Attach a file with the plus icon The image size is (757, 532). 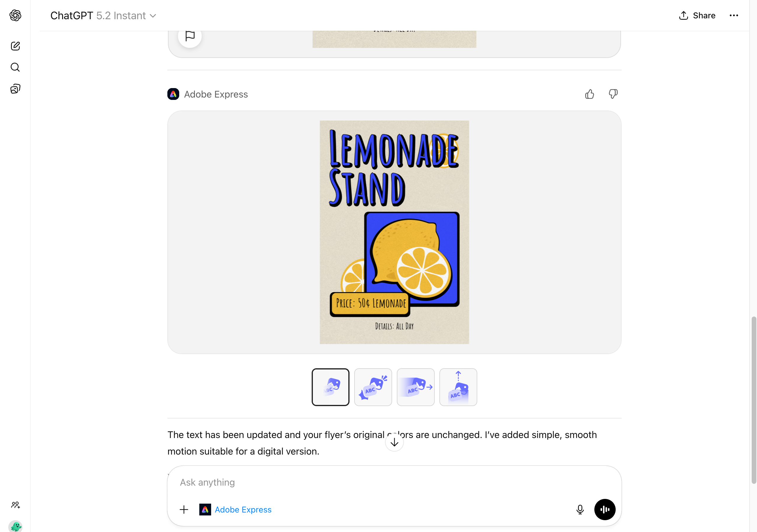(184, 509)
